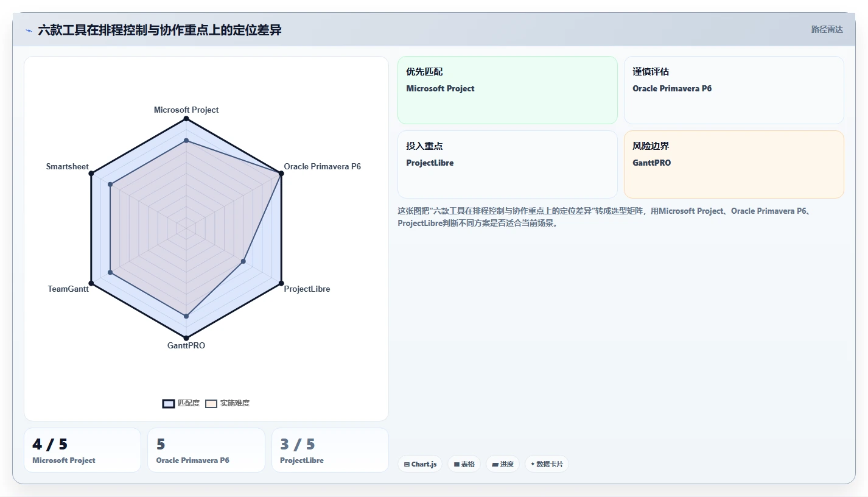Click the outer data point at Smartsheet vertex

[x=91, y=174]
